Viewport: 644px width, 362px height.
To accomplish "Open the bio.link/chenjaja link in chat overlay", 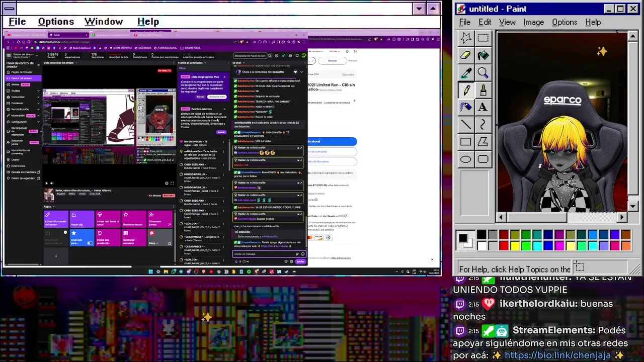I will pos(557,355).
